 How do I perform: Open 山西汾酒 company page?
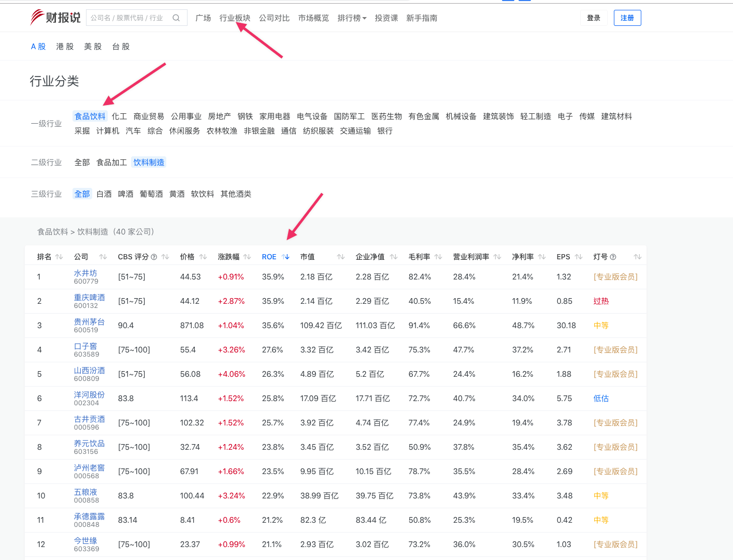[x=89, y=370]
